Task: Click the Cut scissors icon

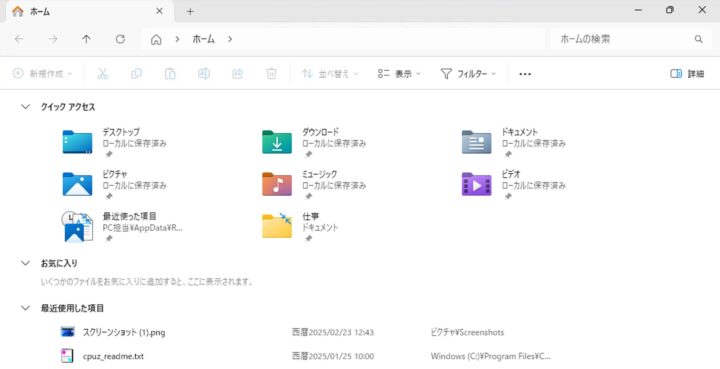Action: coord(103,74)
